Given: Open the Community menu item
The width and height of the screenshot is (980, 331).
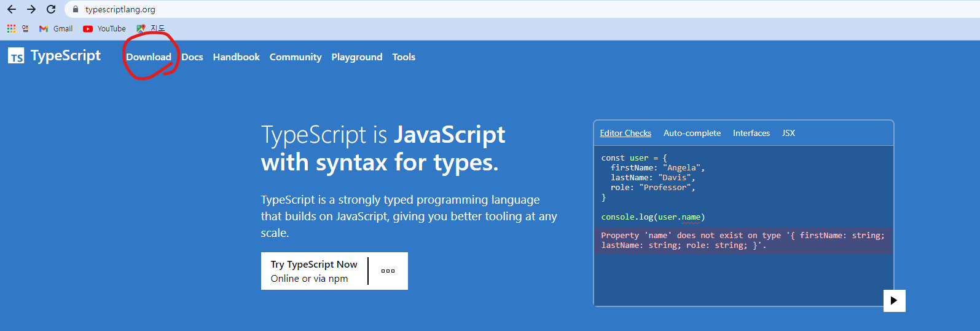Looking at the screenshot, I should 296,57.
